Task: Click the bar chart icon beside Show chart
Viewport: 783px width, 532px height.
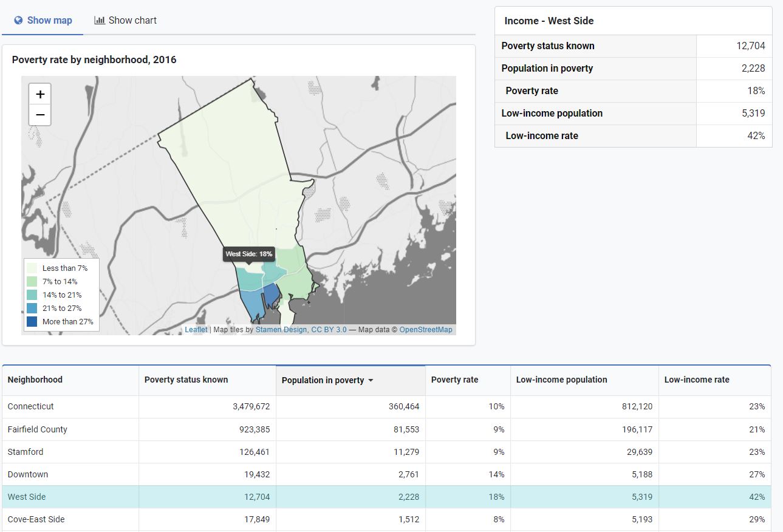Action: click(99, 20)
